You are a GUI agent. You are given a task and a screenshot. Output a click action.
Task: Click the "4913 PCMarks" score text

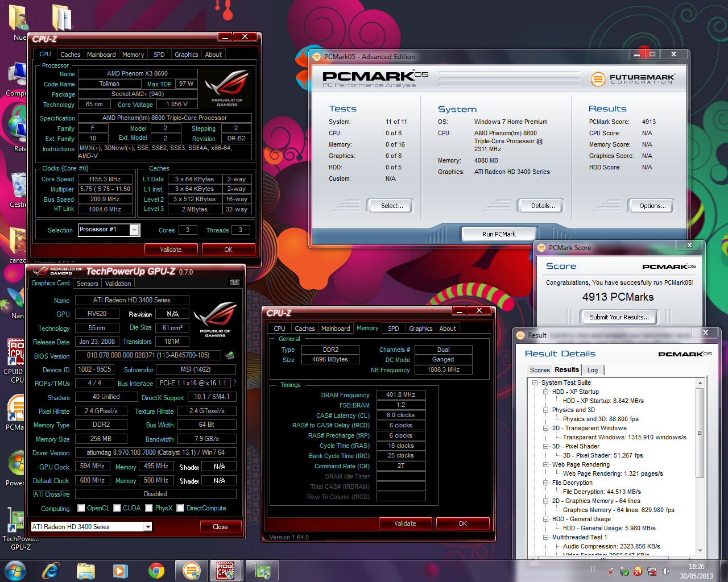tap(618, 297)
